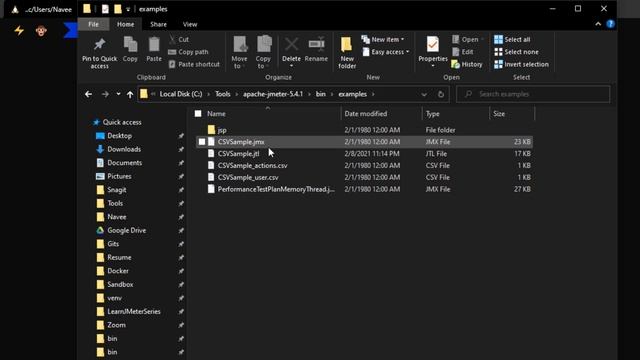
Task: Sort by Date modified column header
Action: point(366,114)
